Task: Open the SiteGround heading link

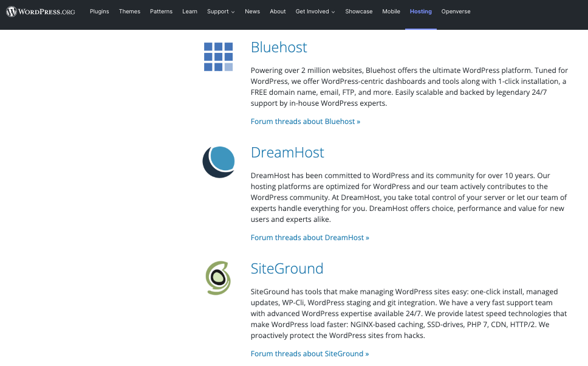Action: pos(287,268)
